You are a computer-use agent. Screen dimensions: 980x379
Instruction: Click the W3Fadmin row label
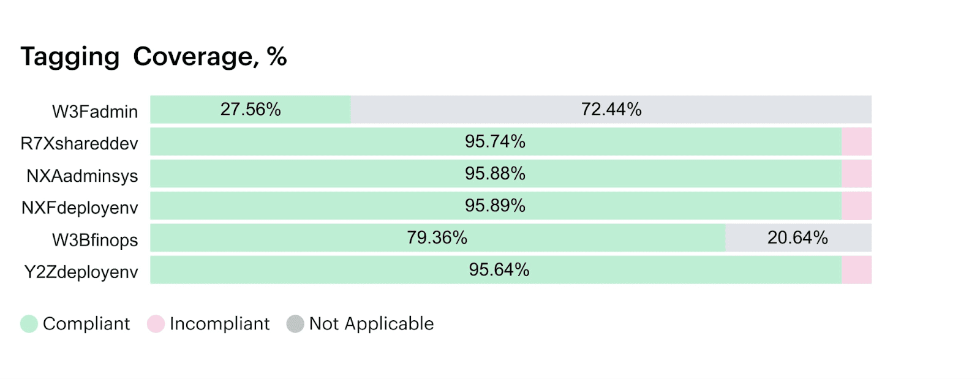tap(95, 112)
